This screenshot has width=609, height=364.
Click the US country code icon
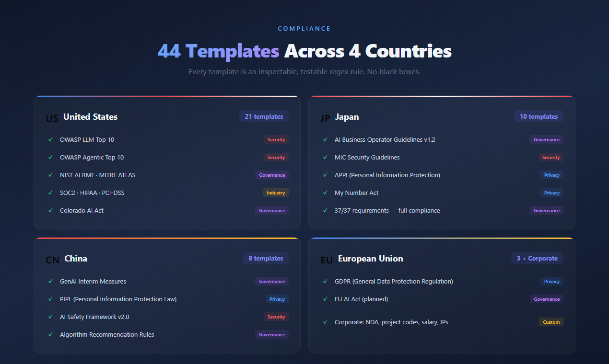tap(52, 118)
